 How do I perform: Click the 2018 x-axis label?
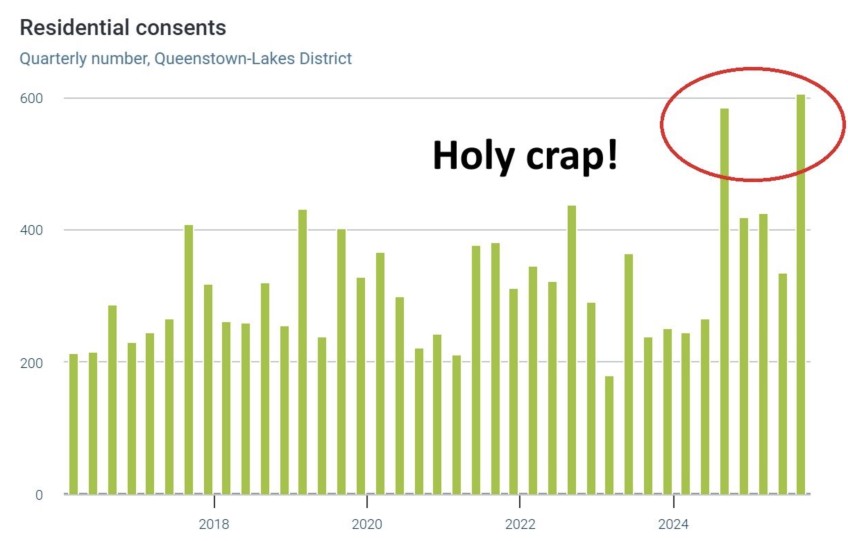[214, 524]
